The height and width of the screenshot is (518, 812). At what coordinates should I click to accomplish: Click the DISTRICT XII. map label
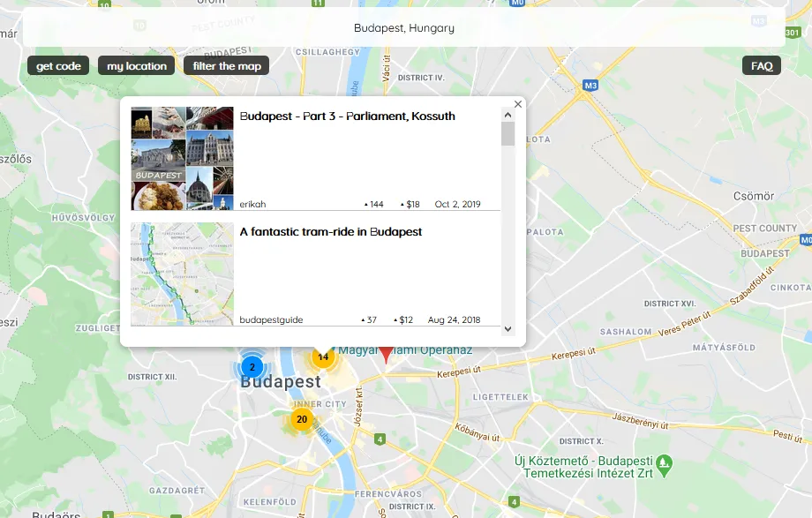tap(152, 377)
